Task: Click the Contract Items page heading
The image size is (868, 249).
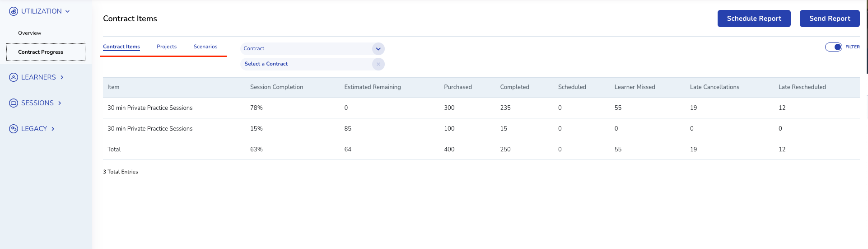Action: (130, 19)
